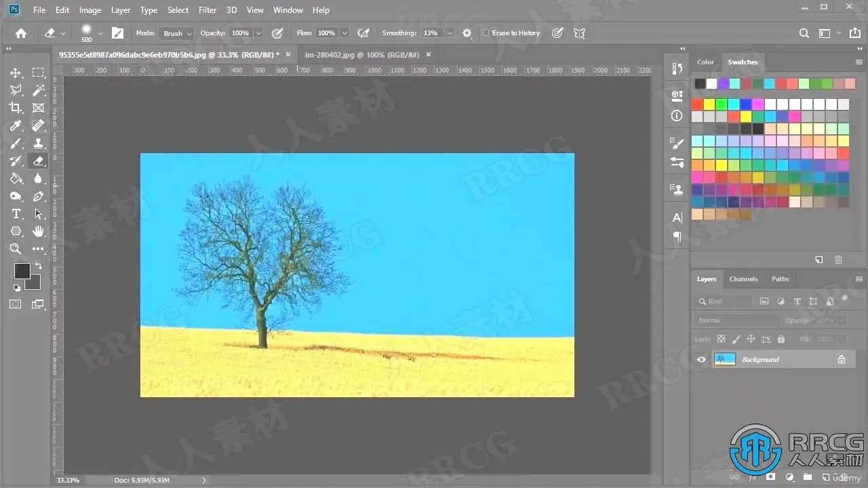Switch to the im-280402.jpg document tab
This screenshot has width=868, height=488.
click(x=363, y=54)
